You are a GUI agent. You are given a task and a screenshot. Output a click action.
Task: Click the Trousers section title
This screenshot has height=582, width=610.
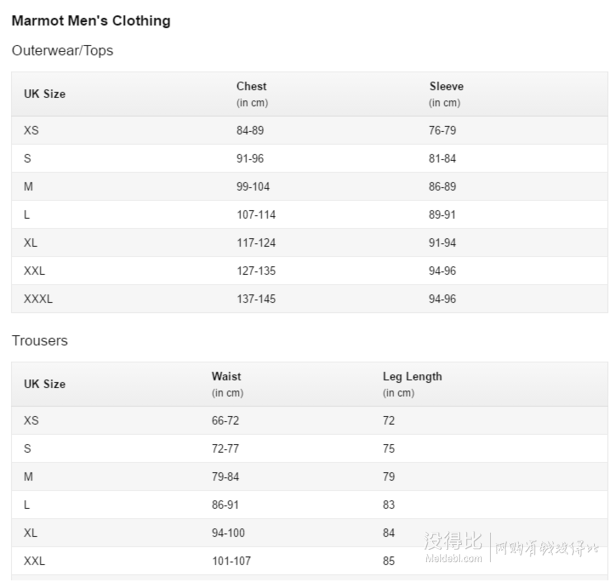point(40,340)
